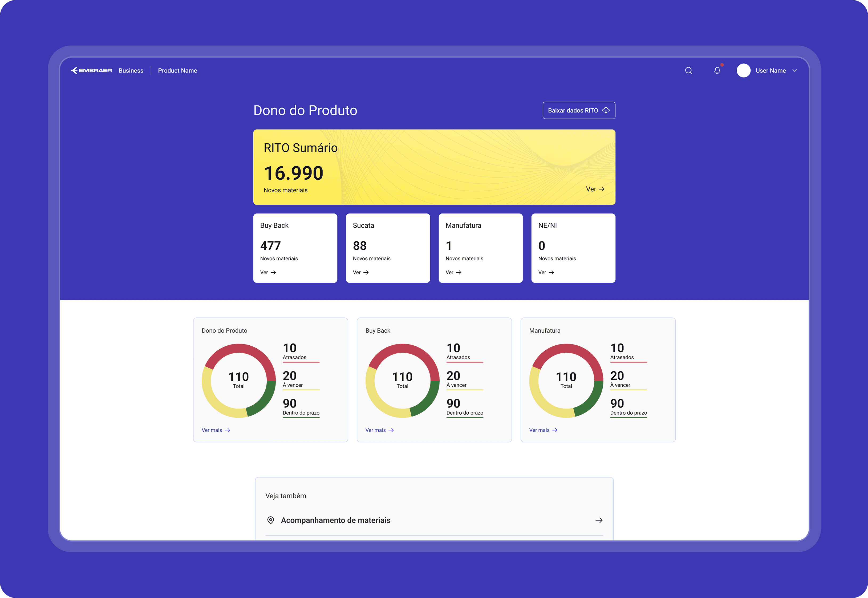The width and height of the screenshot is (868, 598).
Task: Click the 16.990 Novos materiais number
Action: point(293,173)
